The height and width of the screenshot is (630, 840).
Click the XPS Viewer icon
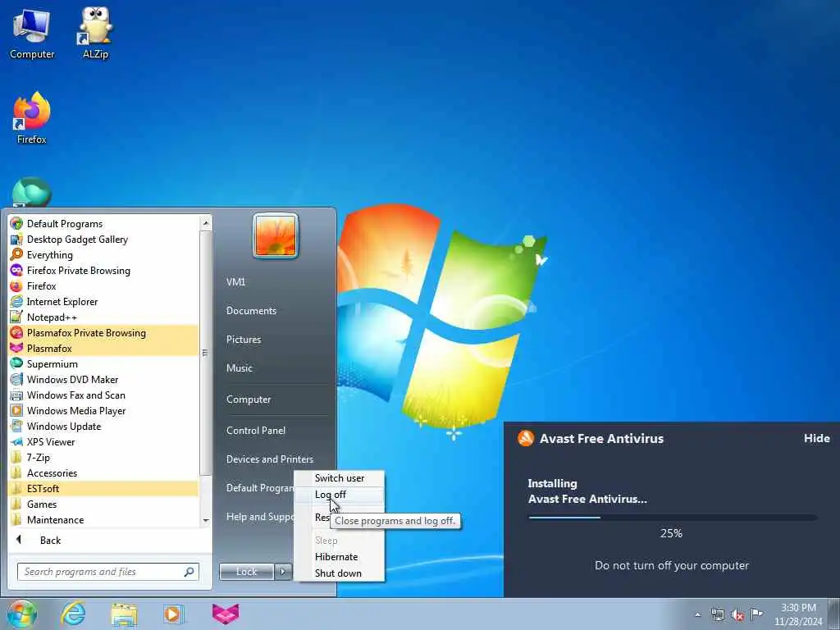(16, 442)
